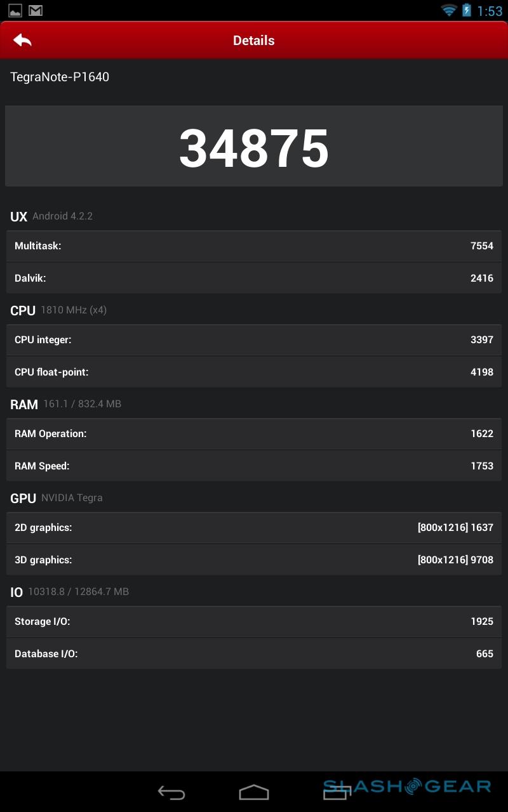This screenshot has height=812, width=508.
Task: Tap the Wi-Fi signal icon
Action: 450,10
